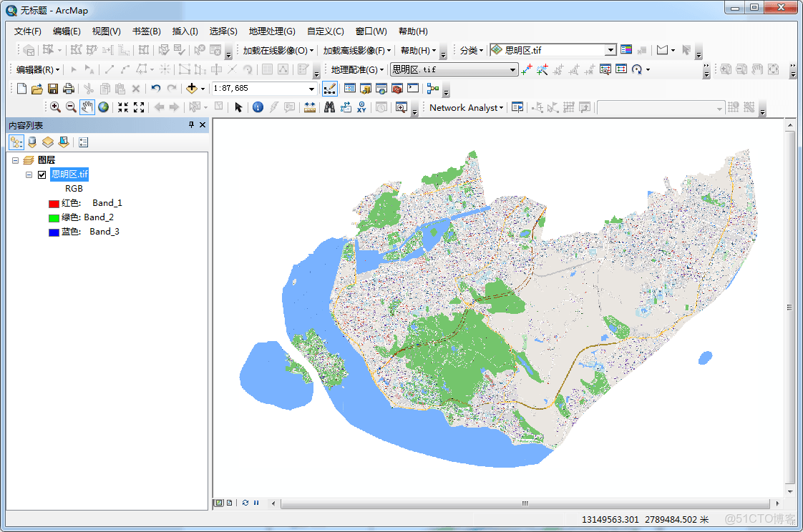This screenshot has height=532, width=803.
Task: Click the Add Data button
Action: [x=191, y=89]
